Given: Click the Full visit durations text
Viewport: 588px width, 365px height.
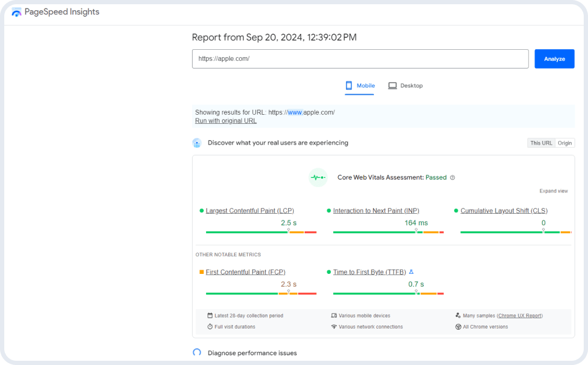Looking at the screenshot, I should pyautogui.click(x=235, y=327).
